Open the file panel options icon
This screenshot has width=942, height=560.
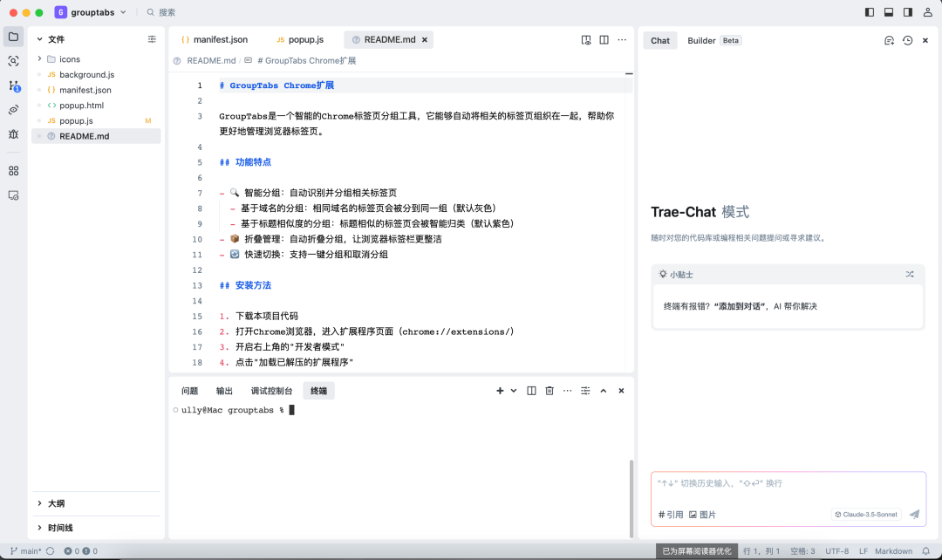click(x=152, y=39)
